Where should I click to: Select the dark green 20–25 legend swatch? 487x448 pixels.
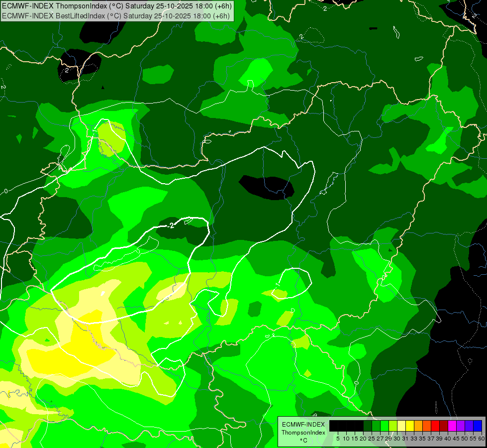click(368, 426)
